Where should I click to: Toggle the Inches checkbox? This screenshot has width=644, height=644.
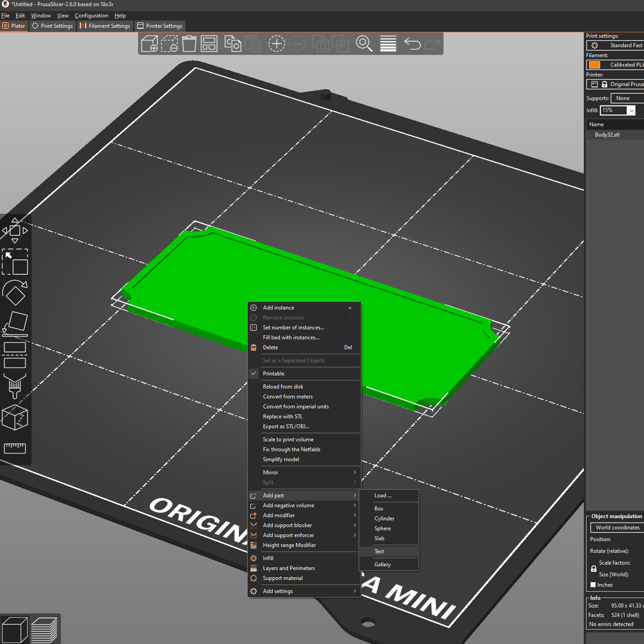(593, 585)
